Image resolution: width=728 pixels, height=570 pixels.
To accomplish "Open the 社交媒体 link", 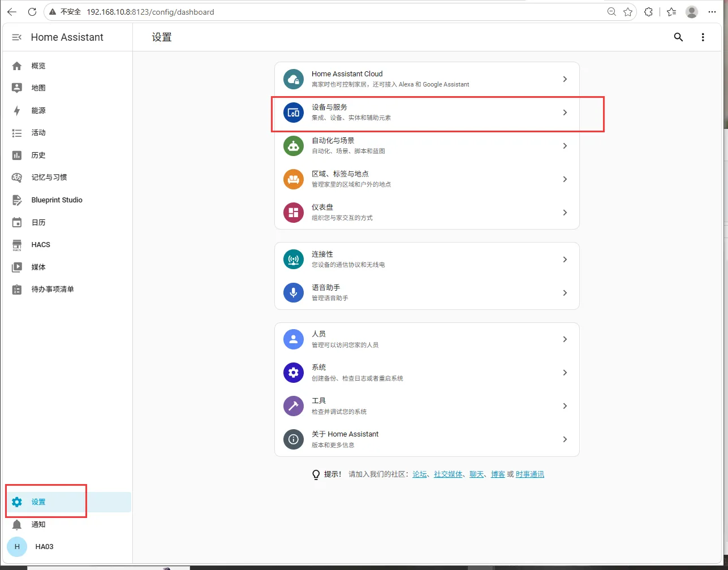I will (x=448, y=474).
